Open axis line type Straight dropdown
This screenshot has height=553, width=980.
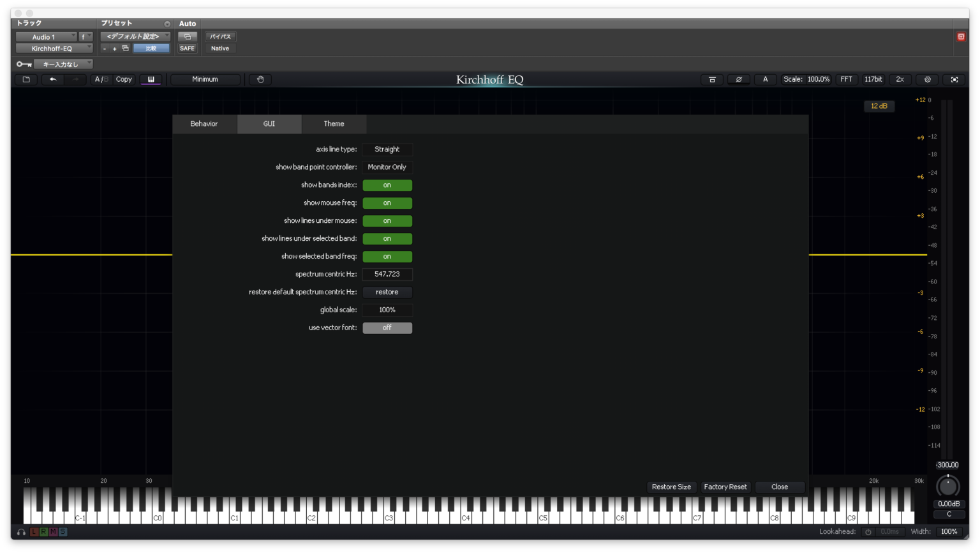(387, 149)
